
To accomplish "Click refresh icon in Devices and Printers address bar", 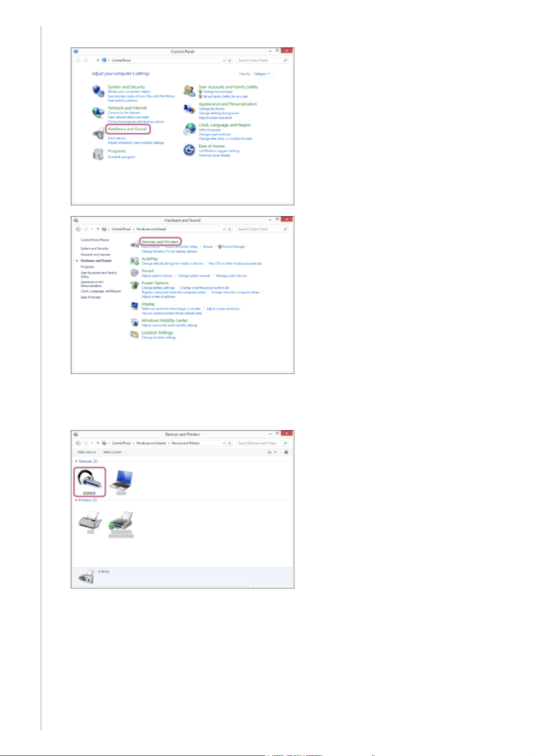I will coord(230,443).
